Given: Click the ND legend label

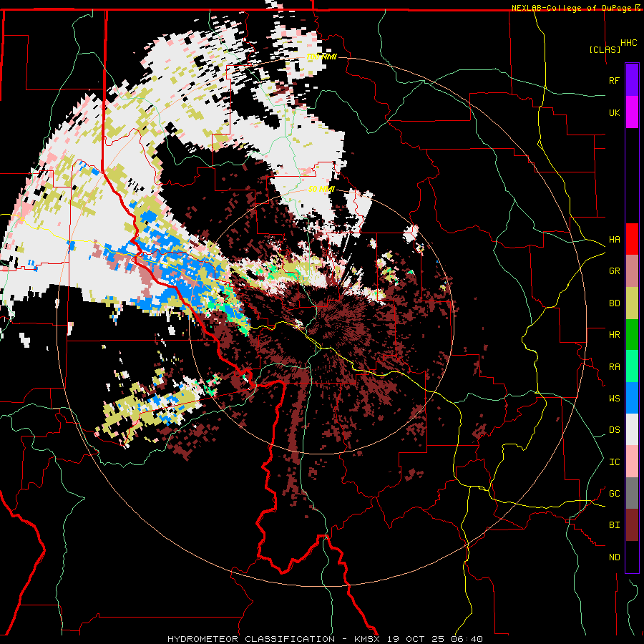Looking at the screenshot, I should (614, 557).
